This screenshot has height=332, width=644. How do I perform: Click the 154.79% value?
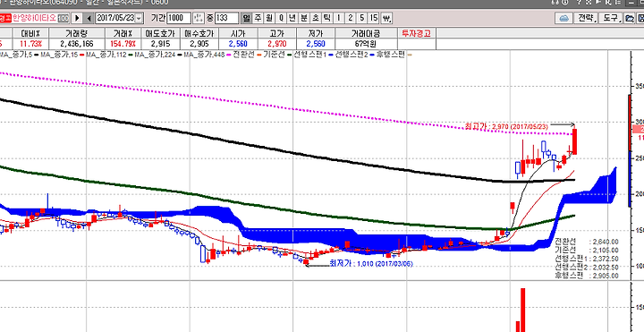coord(123,44)
